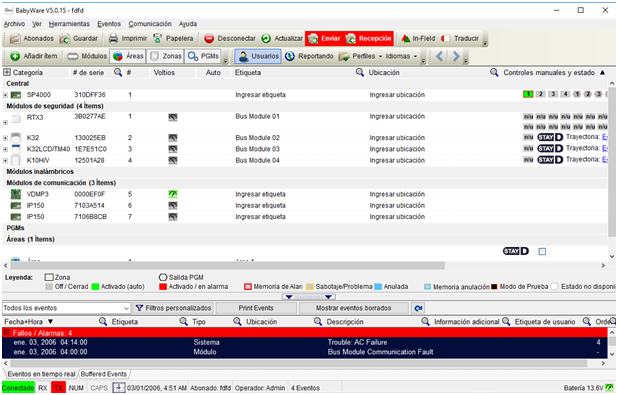Send programming with the Enviar button
Screen dimensions: 618x395
[324, 39]
